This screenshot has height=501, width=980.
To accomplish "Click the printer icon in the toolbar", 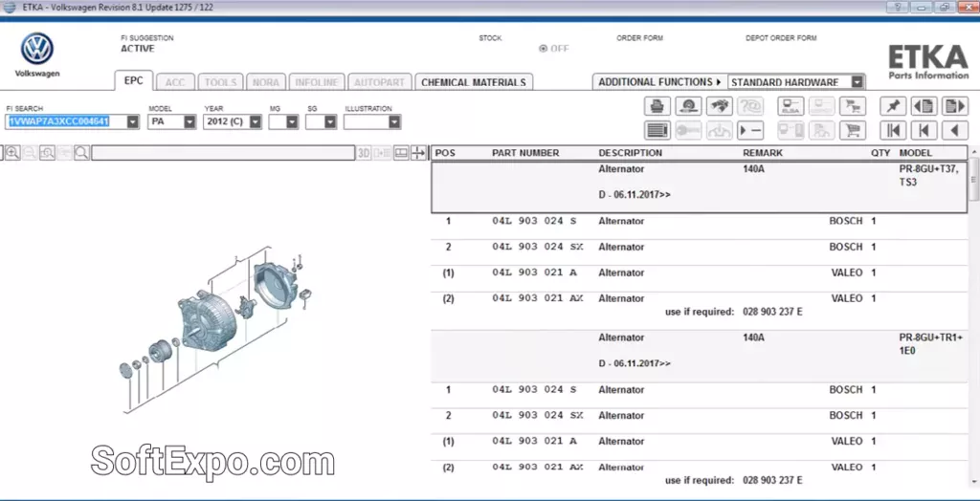I will (657, 106).
